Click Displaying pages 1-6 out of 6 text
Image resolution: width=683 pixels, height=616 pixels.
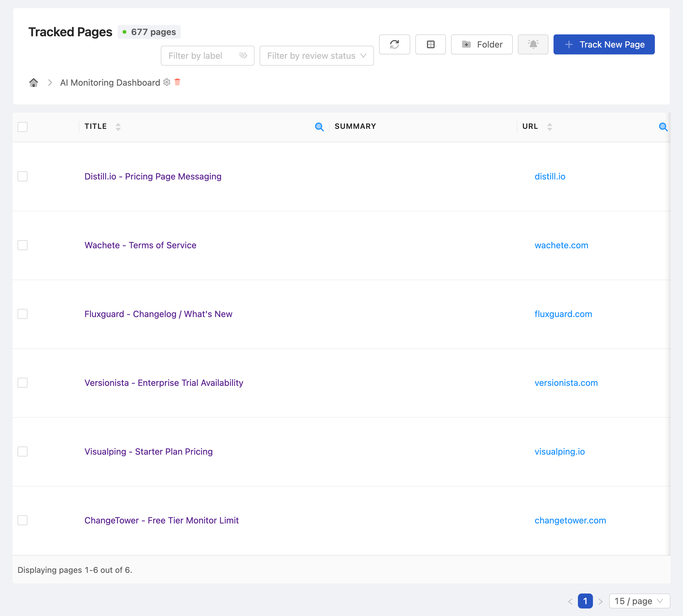point(75,570)
